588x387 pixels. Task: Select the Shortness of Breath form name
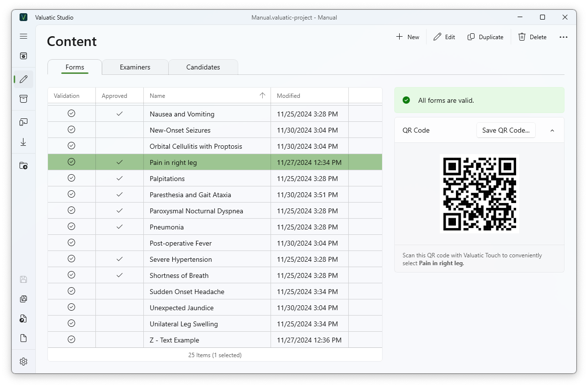tap(179, 275)
